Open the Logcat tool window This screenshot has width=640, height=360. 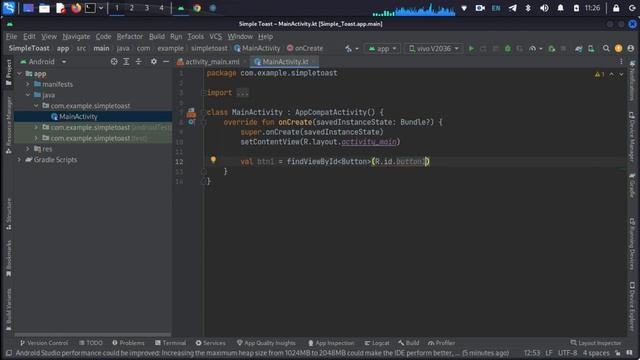pyautogui.click(x=377, y=343)
